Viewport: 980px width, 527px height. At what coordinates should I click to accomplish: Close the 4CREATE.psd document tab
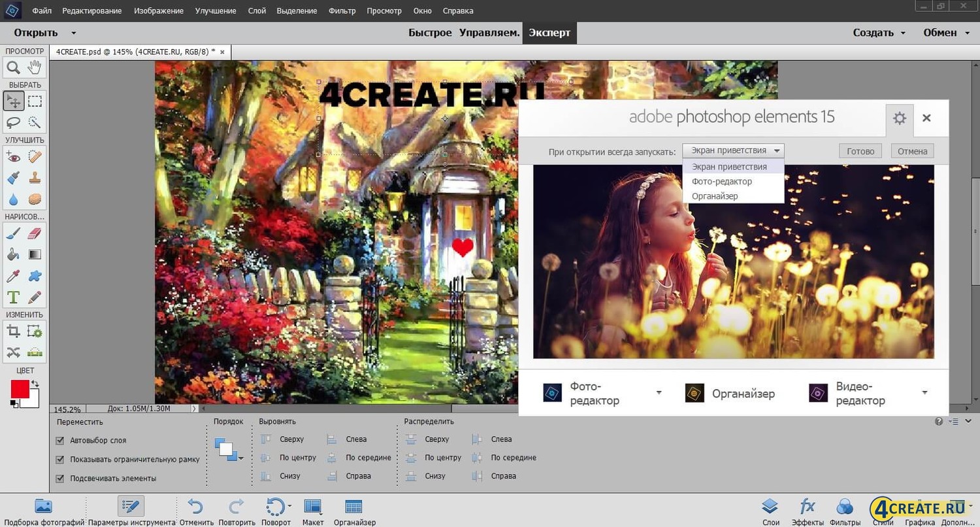point(222,52)
